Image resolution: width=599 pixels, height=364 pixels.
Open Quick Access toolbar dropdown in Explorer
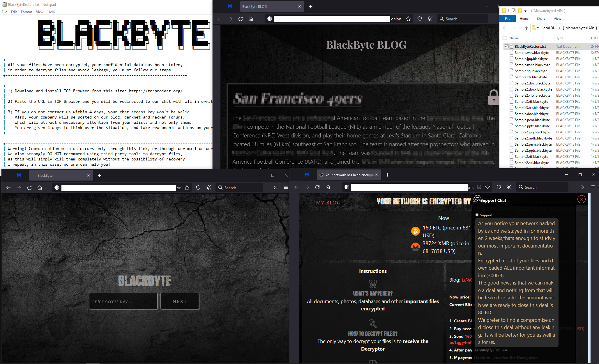point(526,11)
